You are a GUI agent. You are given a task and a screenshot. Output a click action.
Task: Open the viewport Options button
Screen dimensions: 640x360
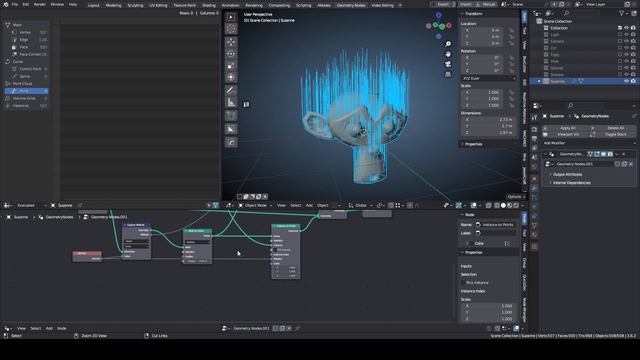click(x=515, y=197)
